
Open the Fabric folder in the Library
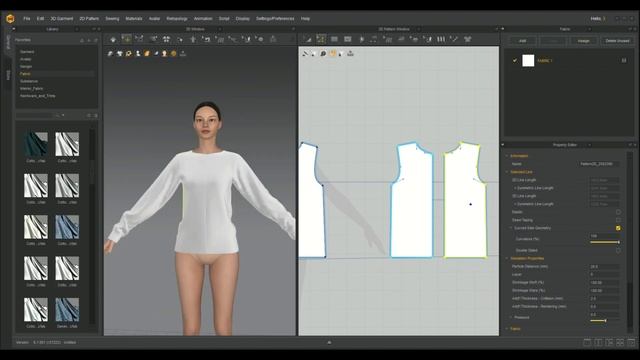click(x=25, y=74)
